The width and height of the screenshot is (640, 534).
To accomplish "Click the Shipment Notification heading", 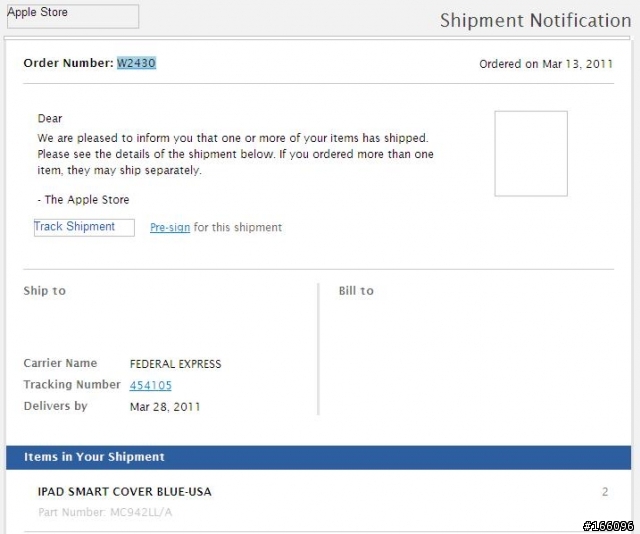I will click(536, 20).
